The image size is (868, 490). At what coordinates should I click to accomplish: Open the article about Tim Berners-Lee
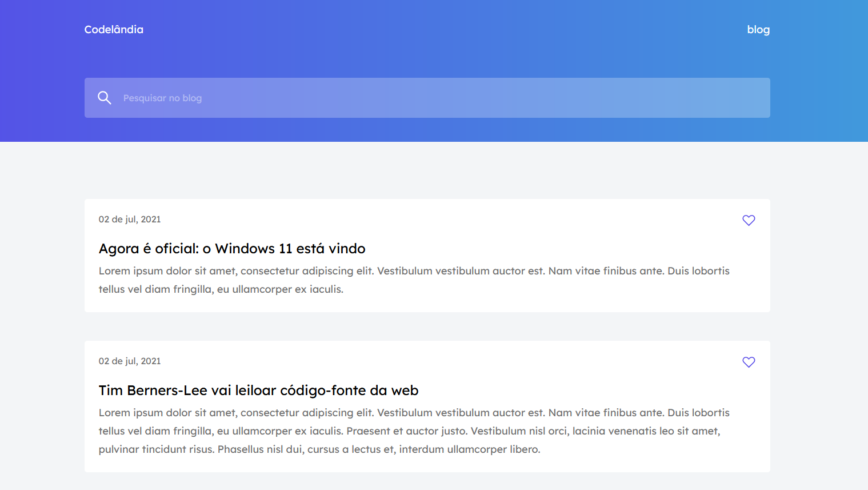pyautogui.click(x=259, y=390)
